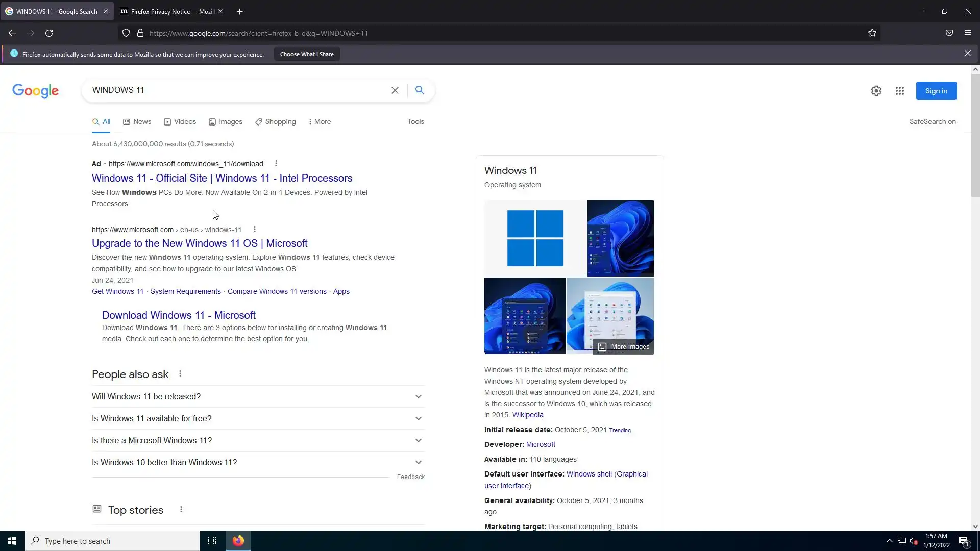Open tracking protection shield icon
Viewport: 980px width, 551px height.
(126, 33)
